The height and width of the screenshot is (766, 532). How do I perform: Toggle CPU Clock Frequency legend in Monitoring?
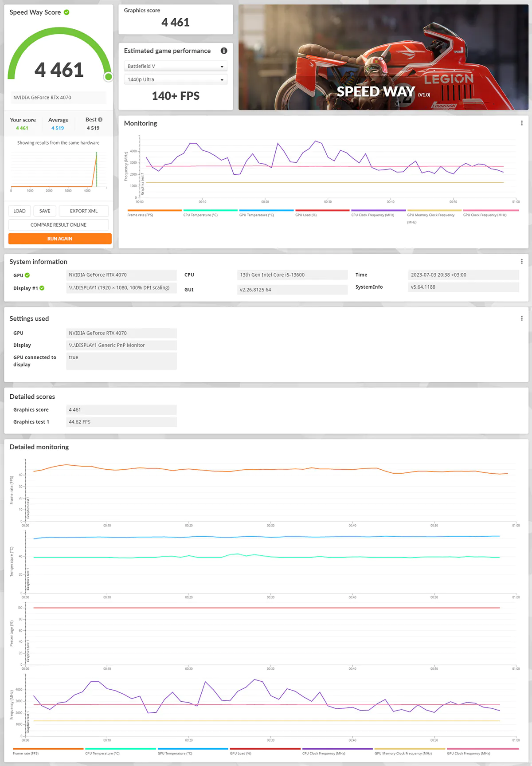coord(378,213)
